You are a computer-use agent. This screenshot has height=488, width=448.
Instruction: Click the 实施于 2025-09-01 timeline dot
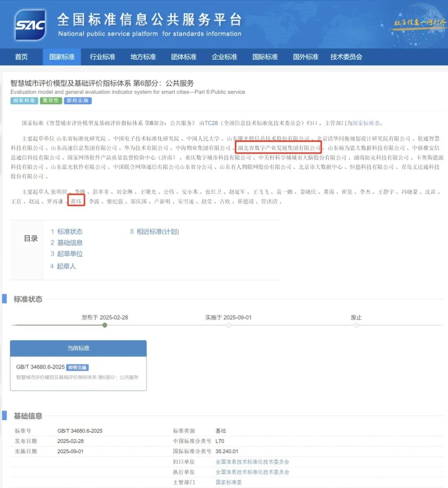click(x=229, y=325)
